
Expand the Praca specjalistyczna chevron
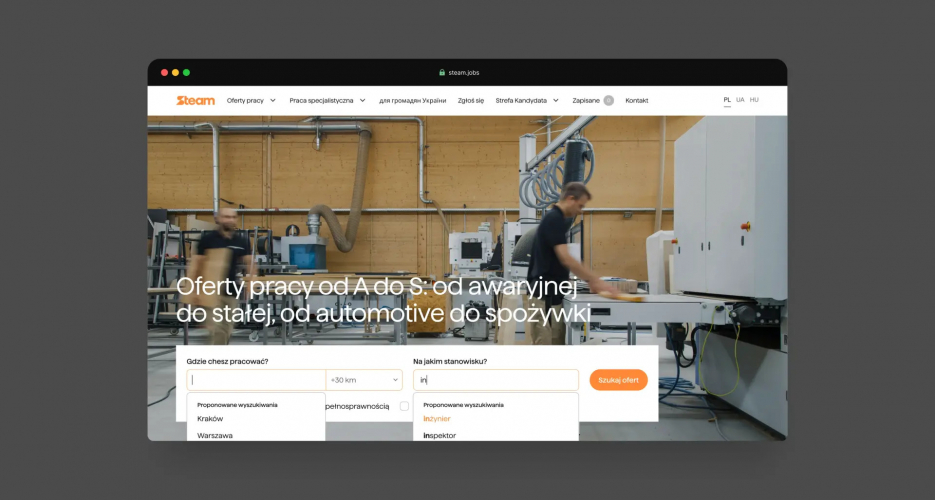[362, 101]
